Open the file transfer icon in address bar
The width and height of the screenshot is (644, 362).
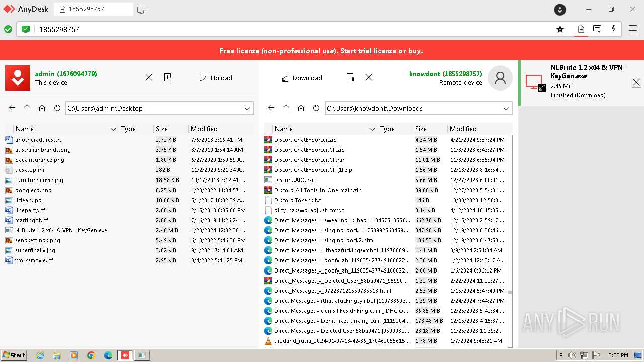tap(581, 29)
